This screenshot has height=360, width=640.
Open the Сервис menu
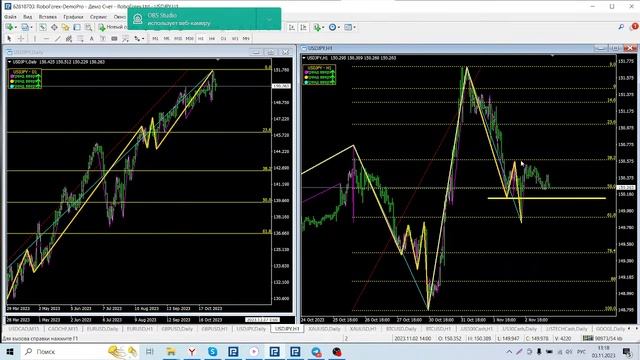pyautogui.click(x=98, y=17)
